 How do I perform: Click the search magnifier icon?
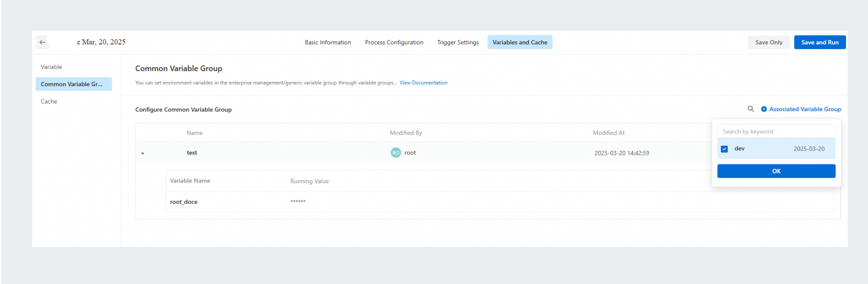coord(751,109)
